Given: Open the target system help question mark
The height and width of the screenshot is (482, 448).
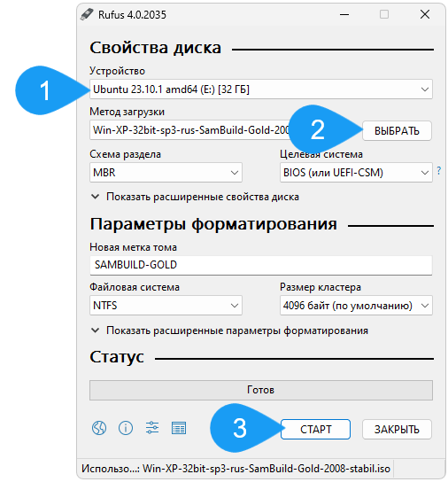Looking at the screenshot, I should pyautogui.click(x=439, y=170).
